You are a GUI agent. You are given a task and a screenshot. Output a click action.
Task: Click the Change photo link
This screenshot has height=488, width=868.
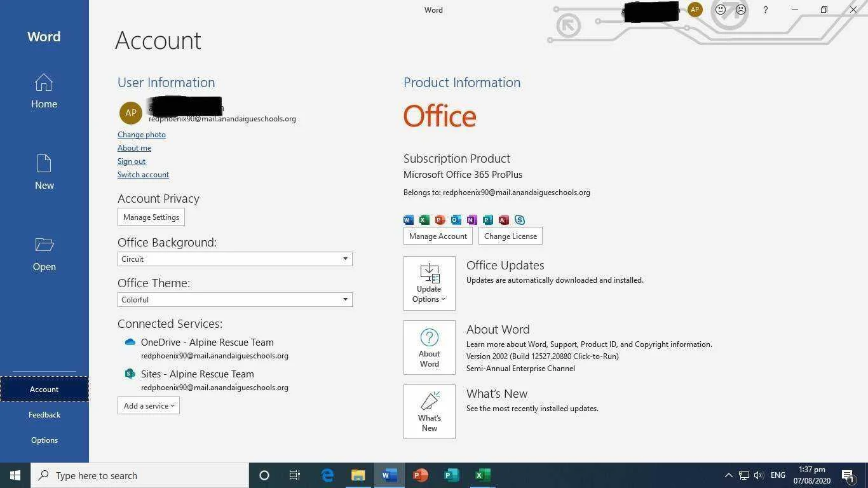142,135
